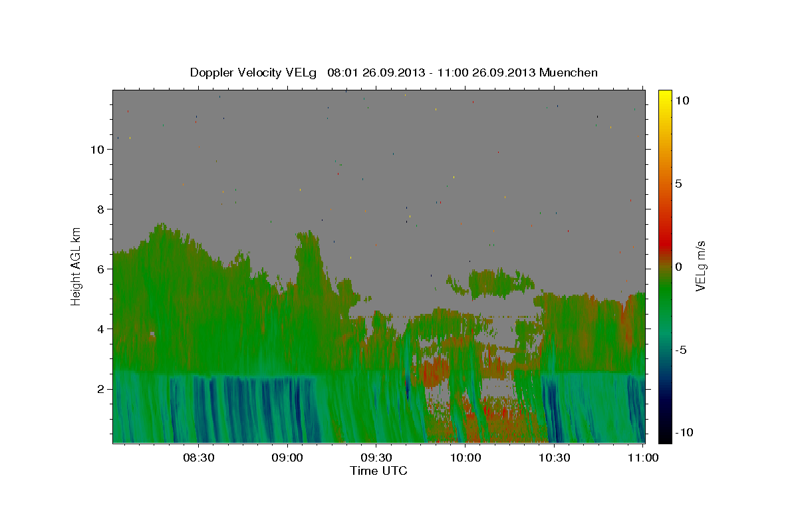Viewport: 798px width, 532px height.
Task: Click the plot title 'Doppler Velocity VELg'
Action: click(254, 72)
